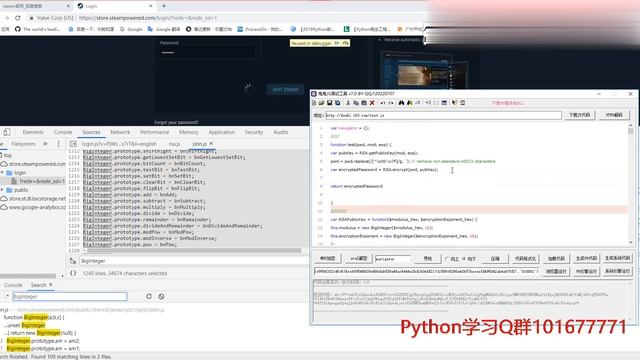
Task: Open the Elements tab in DevTools
Action: (x=33, y=132)
